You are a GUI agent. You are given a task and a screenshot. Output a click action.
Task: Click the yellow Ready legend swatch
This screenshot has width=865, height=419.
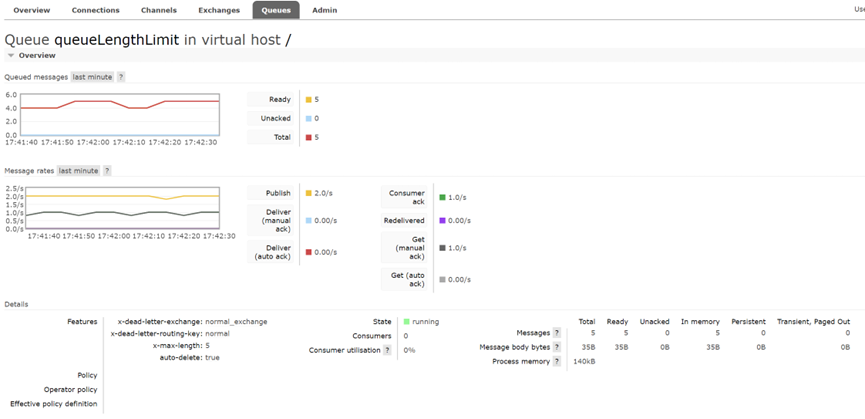(x=308, y=100)
